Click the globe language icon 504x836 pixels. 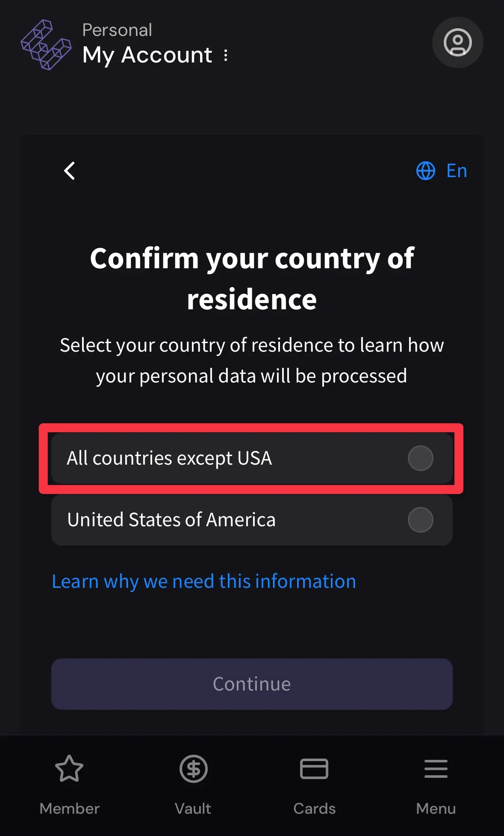[426, 171]
